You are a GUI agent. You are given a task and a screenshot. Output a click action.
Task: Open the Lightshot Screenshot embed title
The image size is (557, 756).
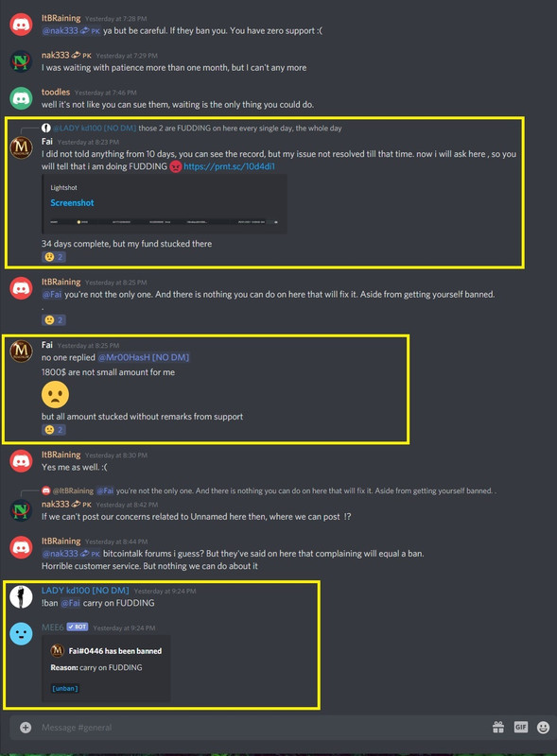point(72,202)
